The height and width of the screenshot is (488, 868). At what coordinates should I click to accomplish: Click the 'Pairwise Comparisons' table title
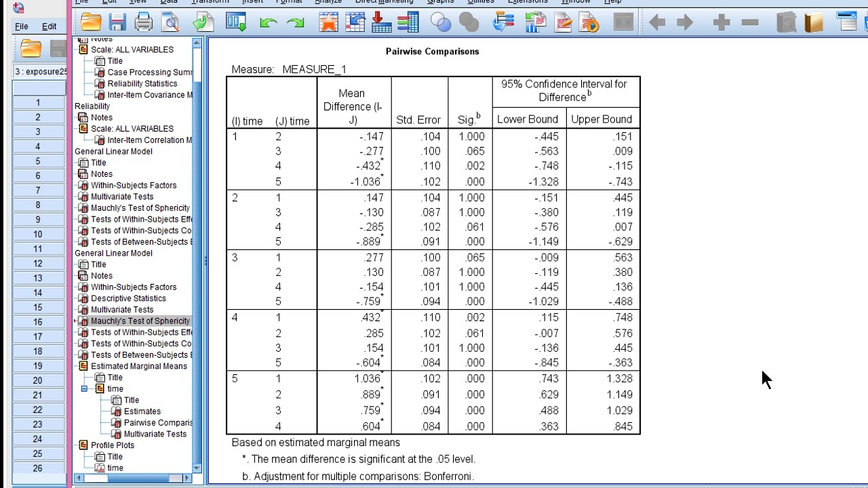[x=433, y=52]
